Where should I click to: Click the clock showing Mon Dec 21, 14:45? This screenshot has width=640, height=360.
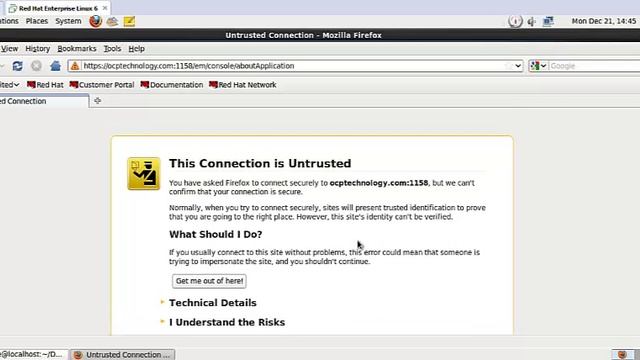(x=604, y=21)
